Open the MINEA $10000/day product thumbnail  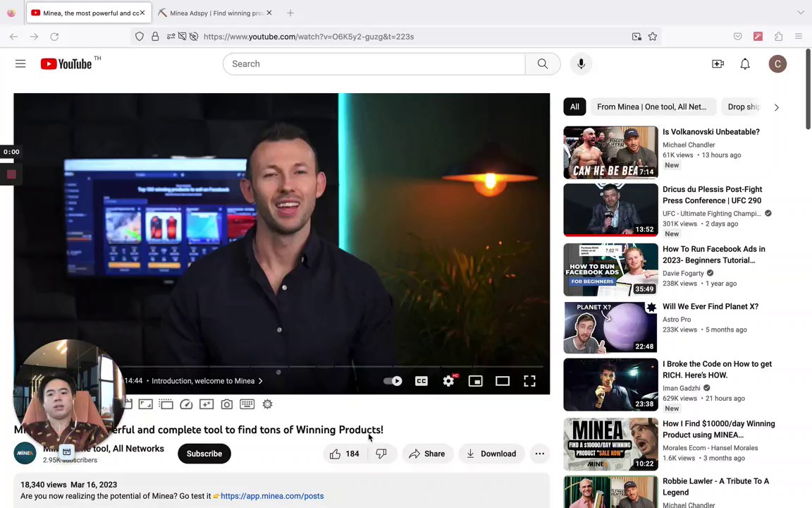(x=610, y=445)
